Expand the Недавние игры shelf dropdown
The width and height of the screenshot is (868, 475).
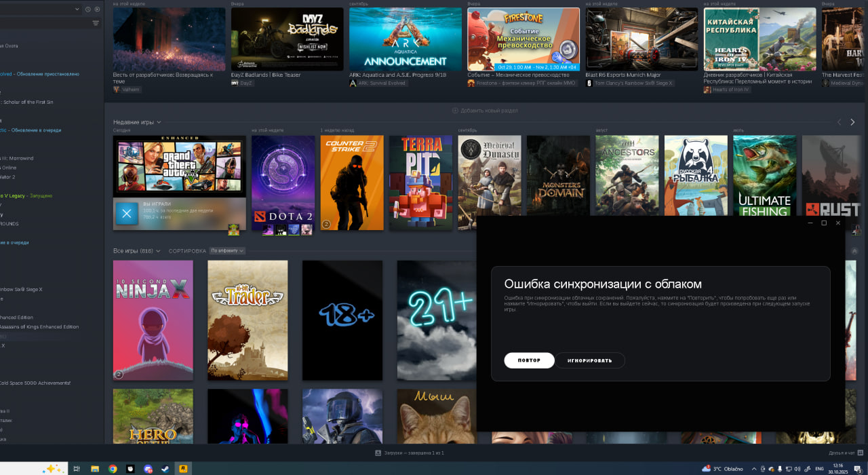tap(159, 122)
